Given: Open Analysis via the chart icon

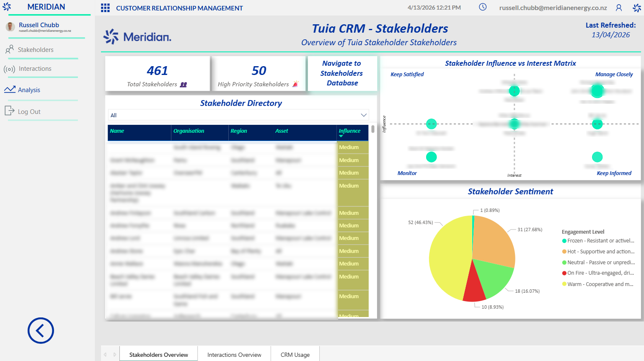Looking at the screenshot, I should pos(10,90).
